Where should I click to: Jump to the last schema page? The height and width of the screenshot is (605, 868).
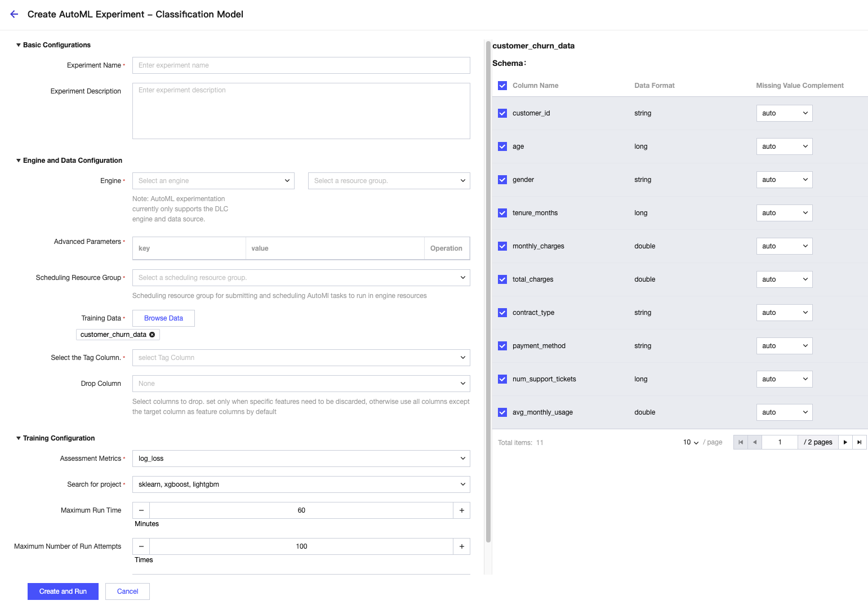pos(859,442)
